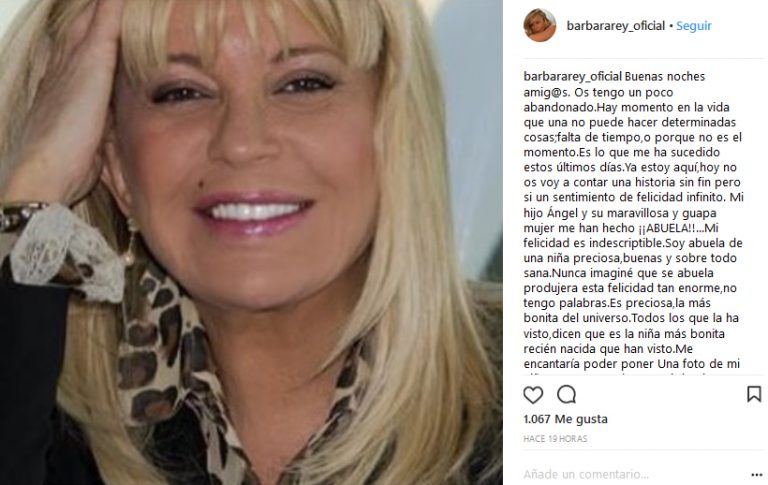Open the barbararey_oficial profile picture
The height and width of the screenshot is (485, 768).
point(540,25)
